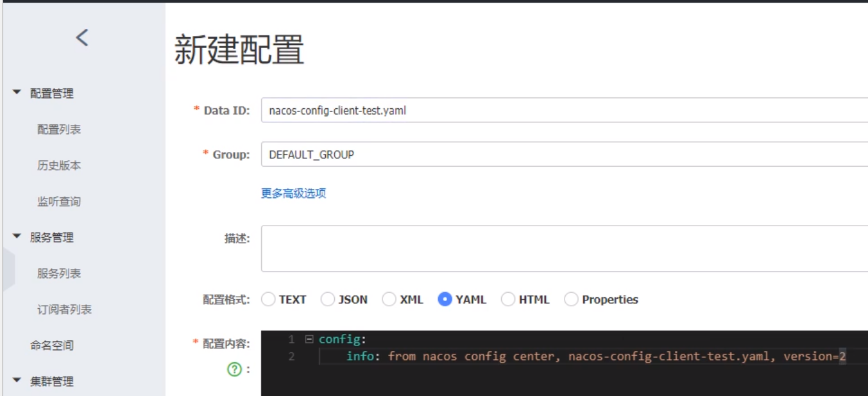Open 命名空间 in the sidebar
Viewport: 868px width, 396px height.
(x=52, y=345)
